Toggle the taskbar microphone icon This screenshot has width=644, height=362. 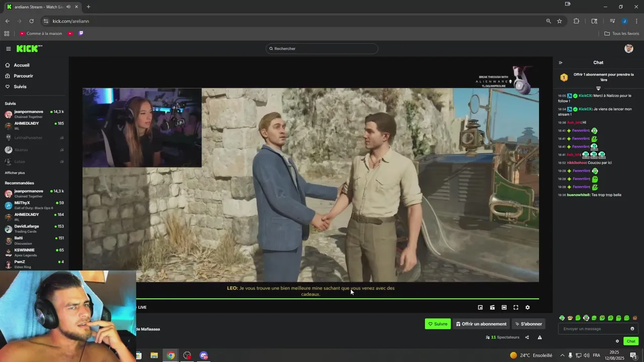(x=570, y=355)
